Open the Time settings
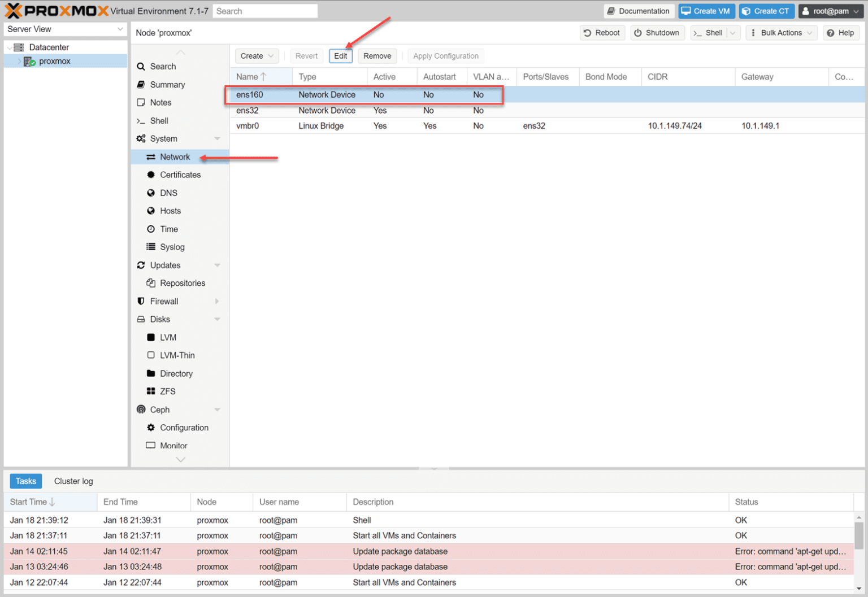 point(168,229)
